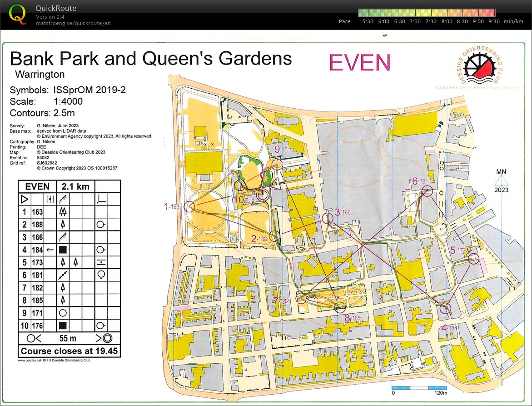Click the black square symbol in row 176
Image resolution: width=532 pixels, height=406 pixels.
tap(63, 326)
